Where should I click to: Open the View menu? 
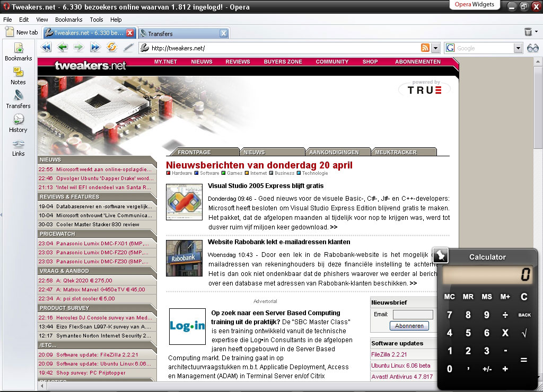(42, 20)
